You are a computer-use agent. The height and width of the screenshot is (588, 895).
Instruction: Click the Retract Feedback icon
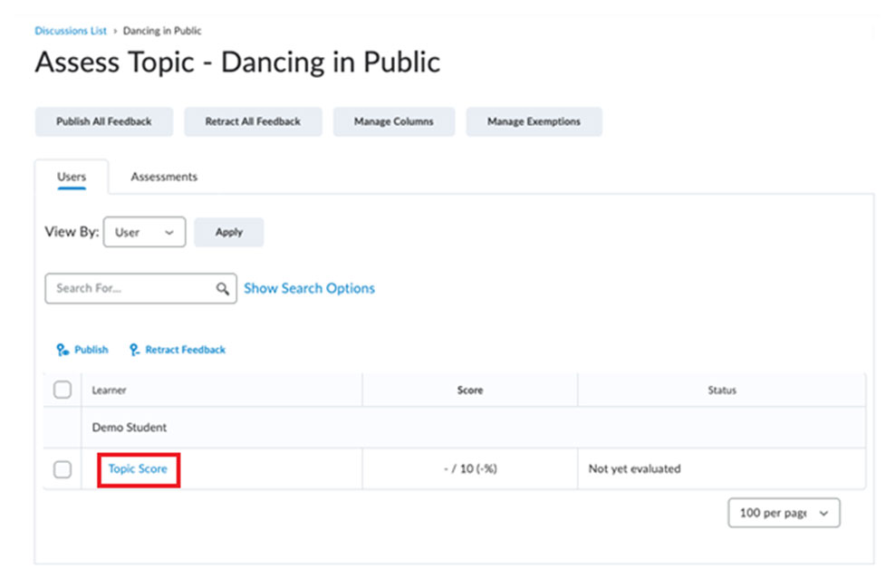click(135, 350)
